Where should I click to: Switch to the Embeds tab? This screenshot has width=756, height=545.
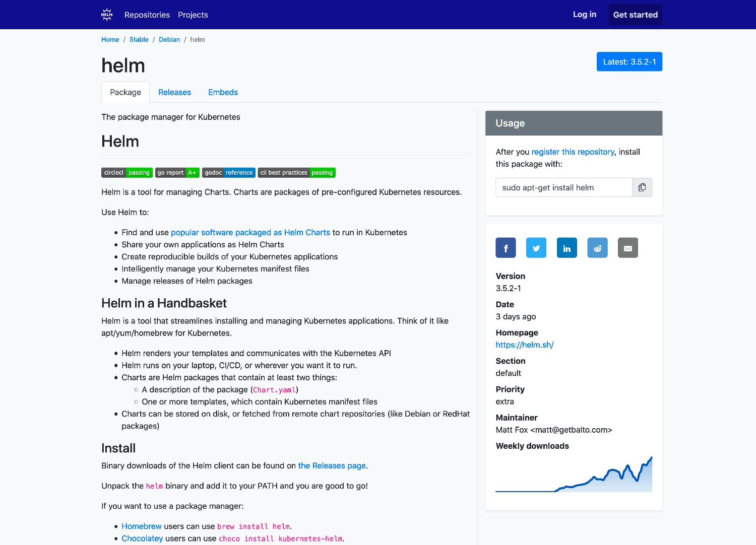(223, 92)
